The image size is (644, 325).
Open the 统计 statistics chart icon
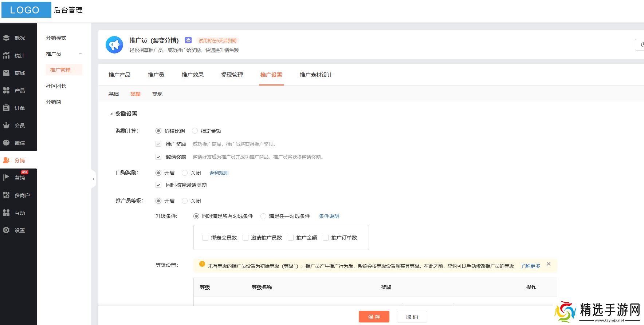coord(6,56)
